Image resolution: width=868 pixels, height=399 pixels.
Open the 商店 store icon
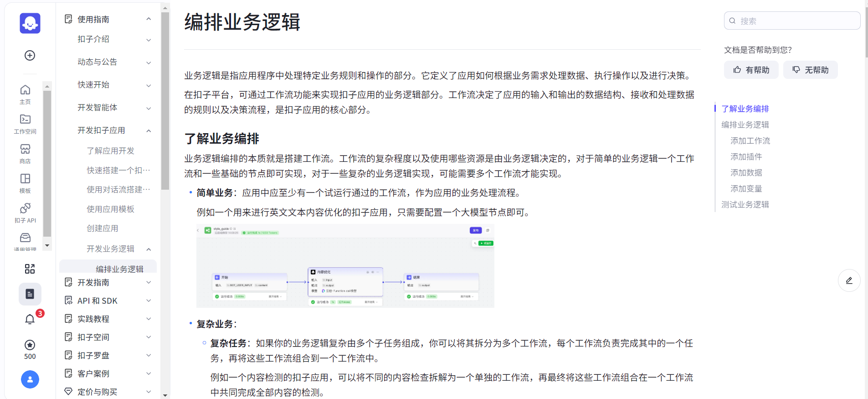point(26,153)
